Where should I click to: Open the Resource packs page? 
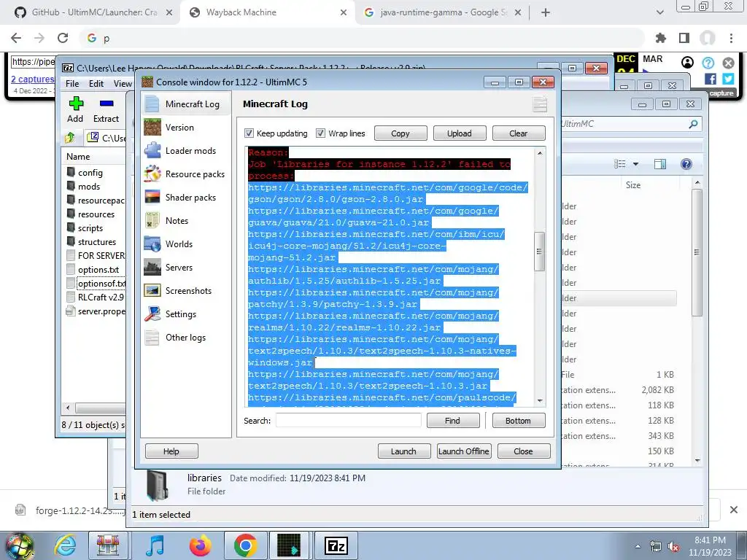[x=195, y=174]
